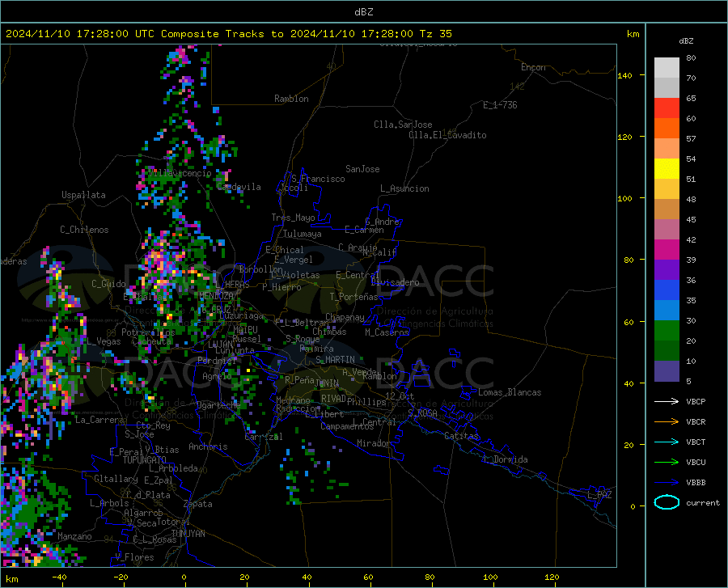The image size is (728, 588).
Task: Click the Tulumaya place label
Action: (x=302, y=234)
